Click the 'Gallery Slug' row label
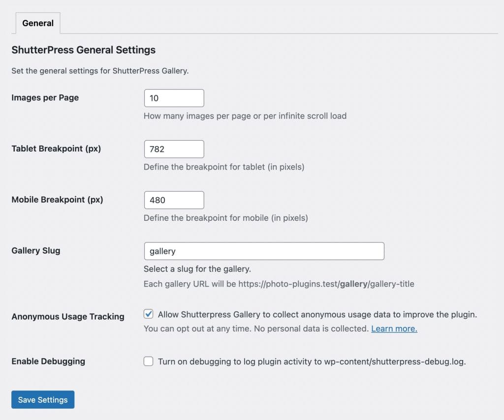 [x=35, y=250]
